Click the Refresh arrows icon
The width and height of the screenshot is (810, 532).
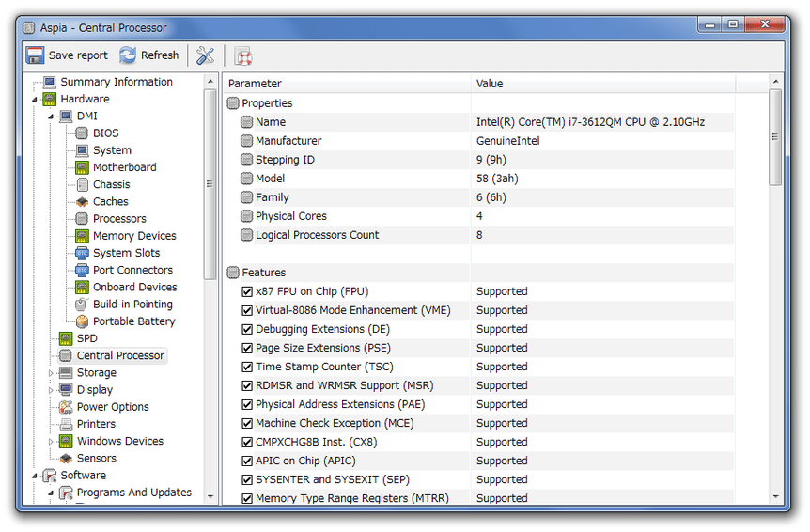(x=128, y=55)
